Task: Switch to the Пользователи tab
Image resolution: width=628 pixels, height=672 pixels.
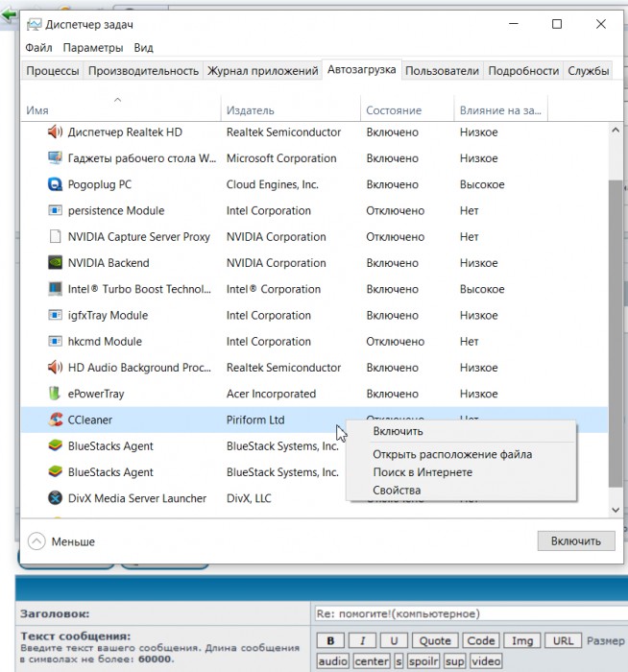Action: [x=442, y=71]
